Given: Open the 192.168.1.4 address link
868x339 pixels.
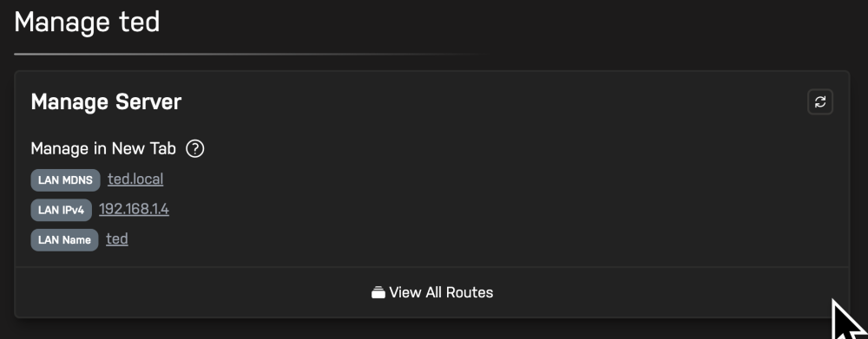Looking at the screenshot, I should [134, 209].
